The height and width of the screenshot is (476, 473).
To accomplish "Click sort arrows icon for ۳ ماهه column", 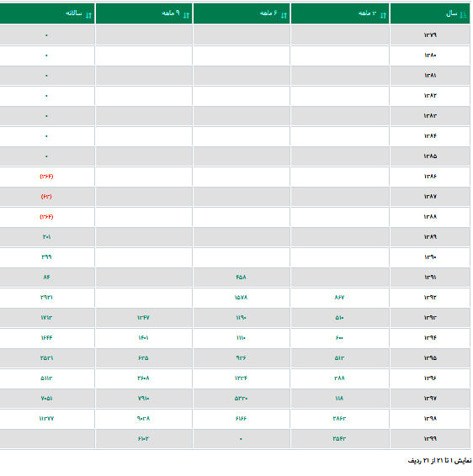I will click(x=383, y=15).
